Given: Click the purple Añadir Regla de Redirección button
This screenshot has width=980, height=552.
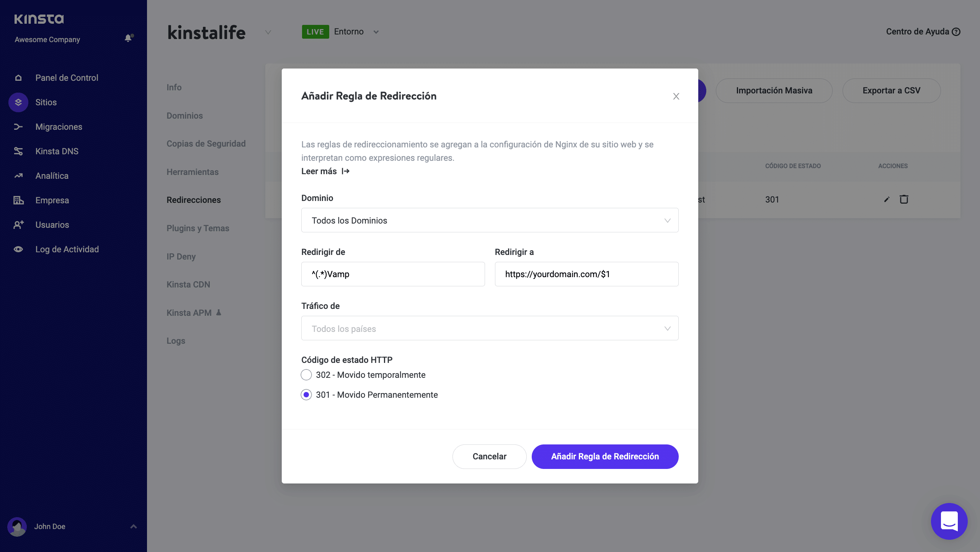Looking at the screenshot, I should point(605,456).
